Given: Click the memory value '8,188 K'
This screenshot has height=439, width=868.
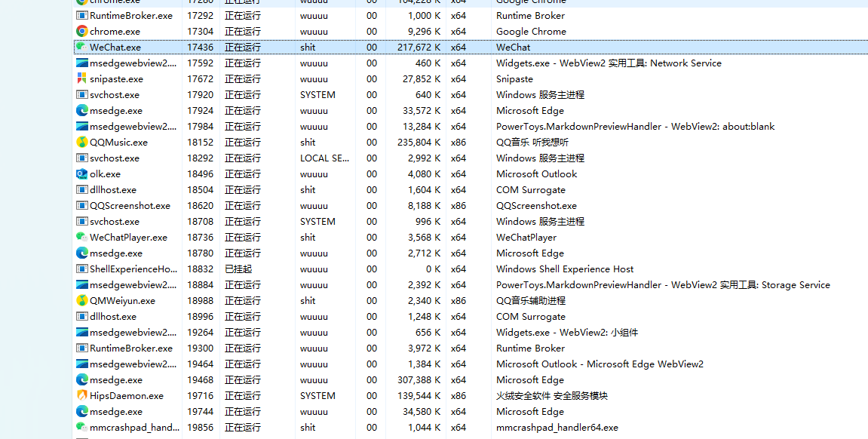Looking at the screenshot, I should click(425, 205).
